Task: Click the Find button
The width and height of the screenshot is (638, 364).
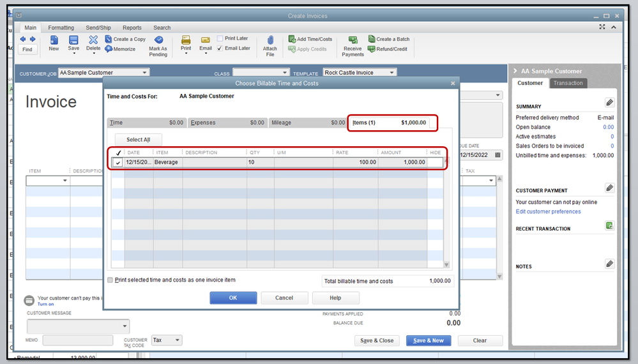Action: point(27,49)
